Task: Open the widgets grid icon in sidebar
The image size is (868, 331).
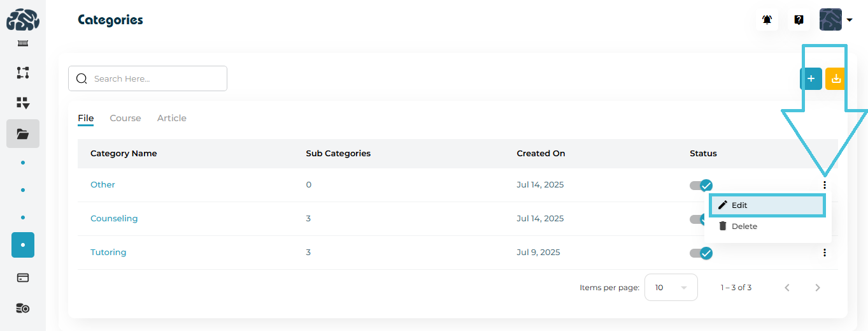Action: coord(23,103)
